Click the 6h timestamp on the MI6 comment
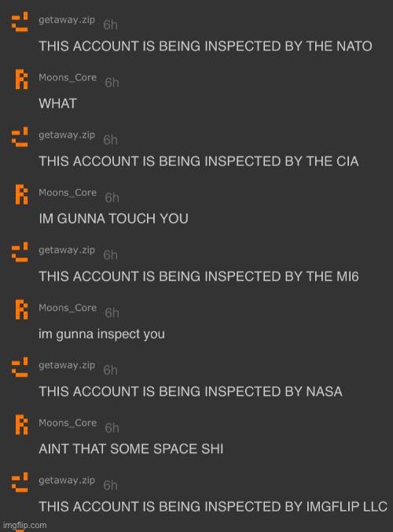393x532 pixels. (x=111, y=255)
